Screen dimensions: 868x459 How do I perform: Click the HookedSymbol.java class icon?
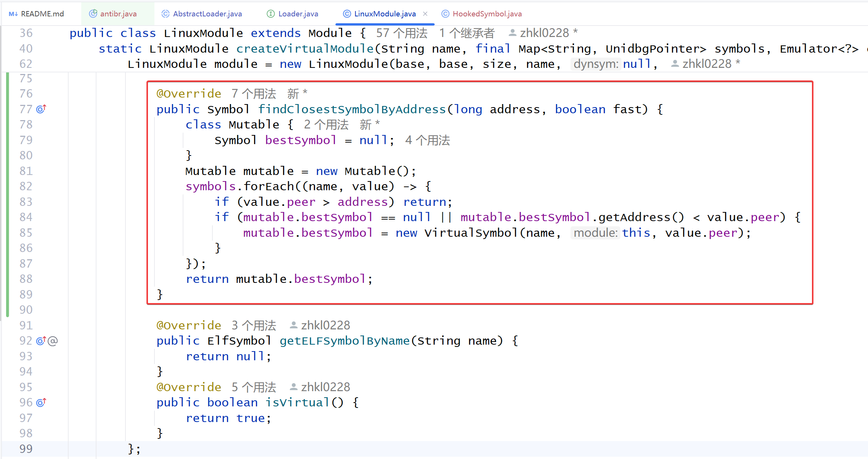point(445,14)
